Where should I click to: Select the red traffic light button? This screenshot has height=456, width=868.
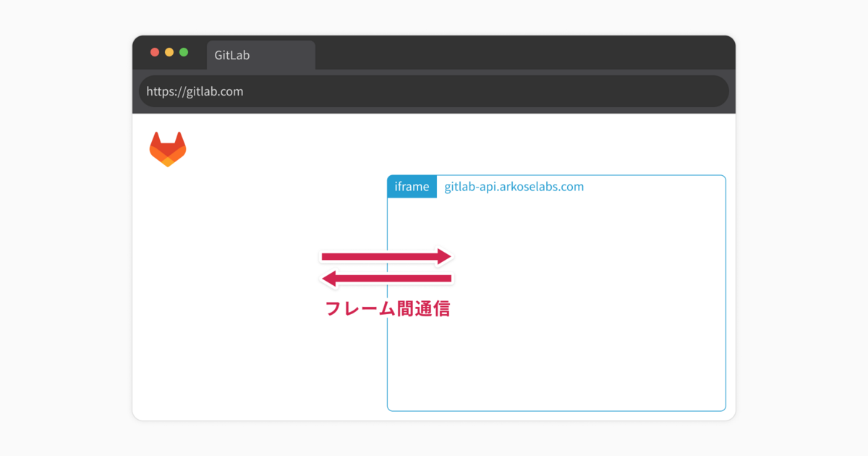tap(155, 52)
